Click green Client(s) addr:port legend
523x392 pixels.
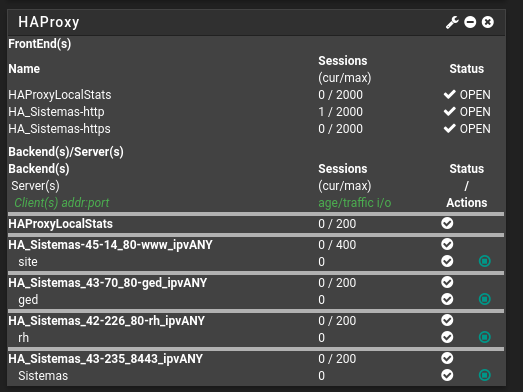point(62,203)
